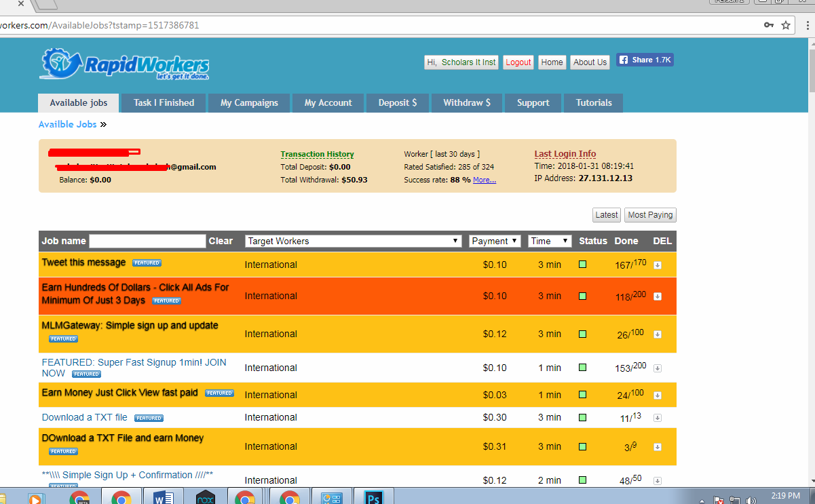Hide the 'MLMGateway' job row
Image resolution: width=815 pixels, height=504 pixels.
point(657,334)
